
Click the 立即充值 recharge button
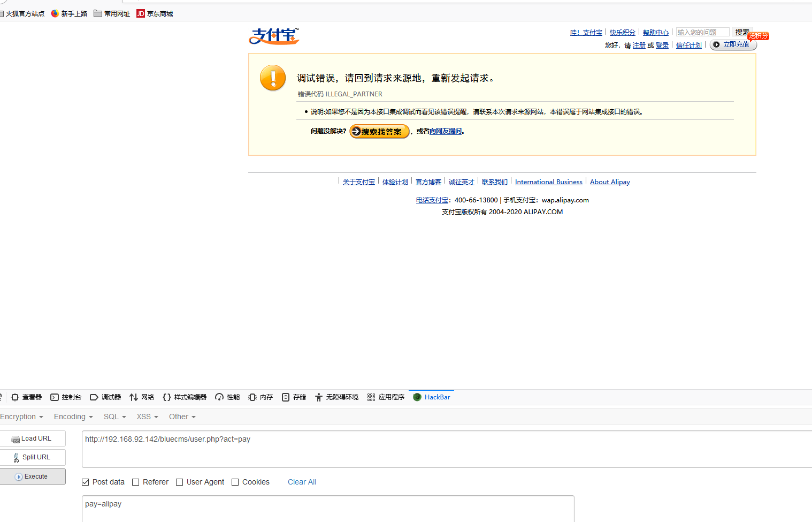coord(733,44)
